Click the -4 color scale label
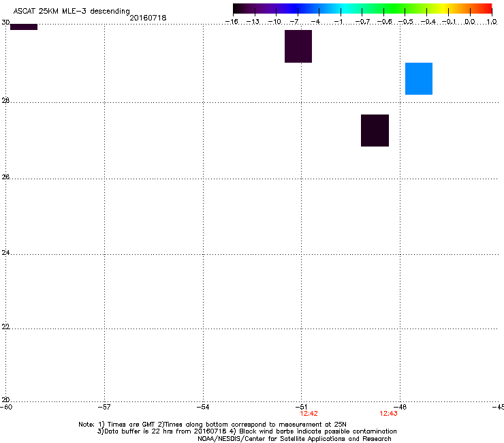Image resolution: width=504 pixels, height=443 pixels. point(315,22)
